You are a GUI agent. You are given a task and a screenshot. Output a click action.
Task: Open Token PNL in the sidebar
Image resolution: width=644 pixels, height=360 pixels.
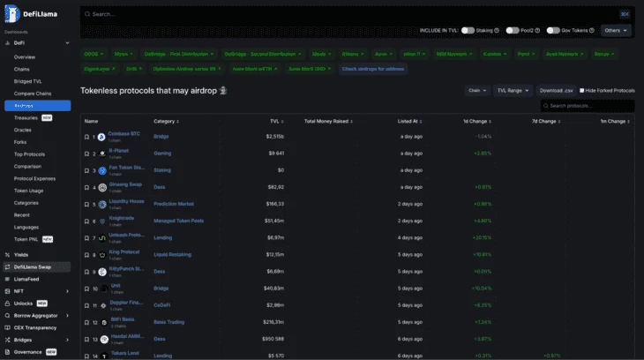point(26,239)
